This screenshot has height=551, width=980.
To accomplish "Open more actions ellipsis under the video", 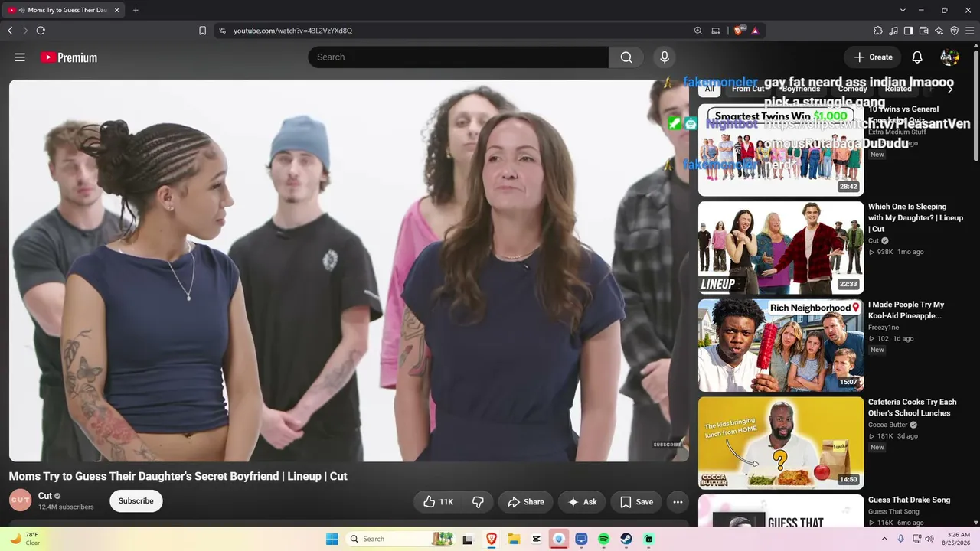I will [678, 502].
